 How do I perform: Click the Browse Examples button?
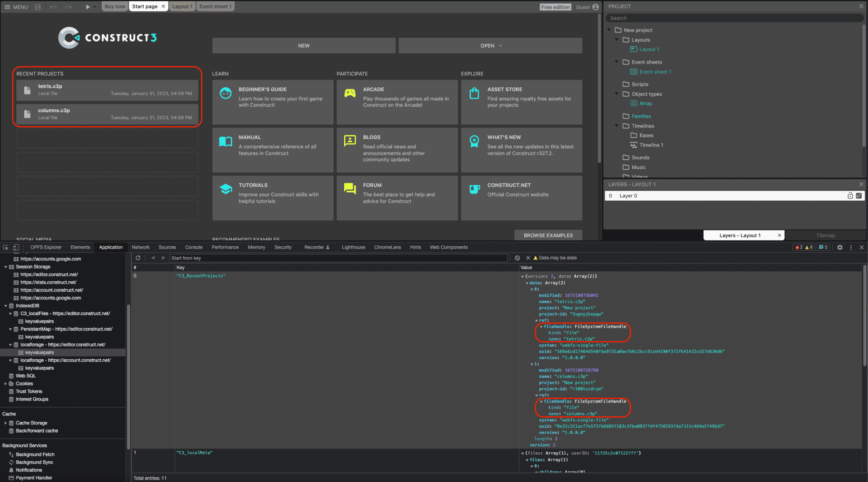point(548,234)
